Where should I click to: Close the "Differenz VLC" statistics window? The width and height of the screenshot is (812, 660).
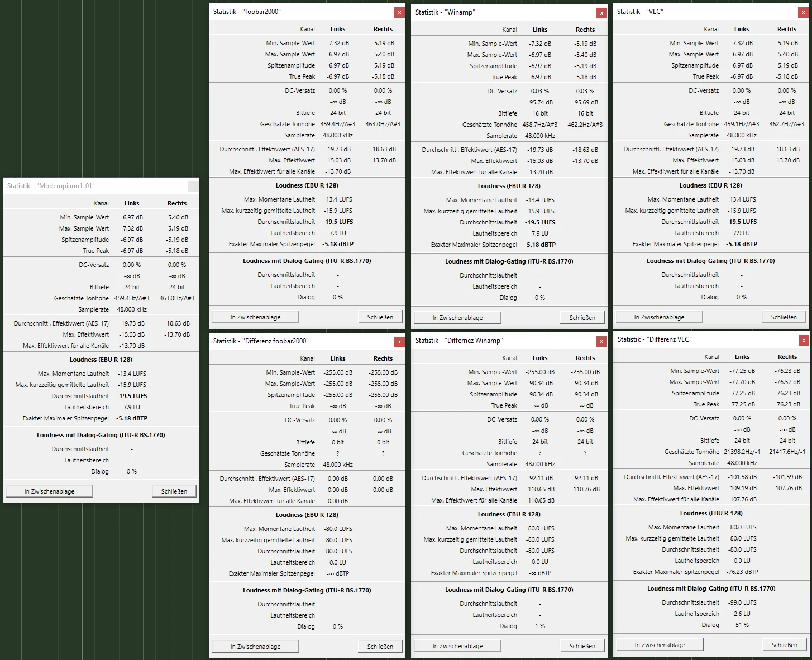(804, 340)
